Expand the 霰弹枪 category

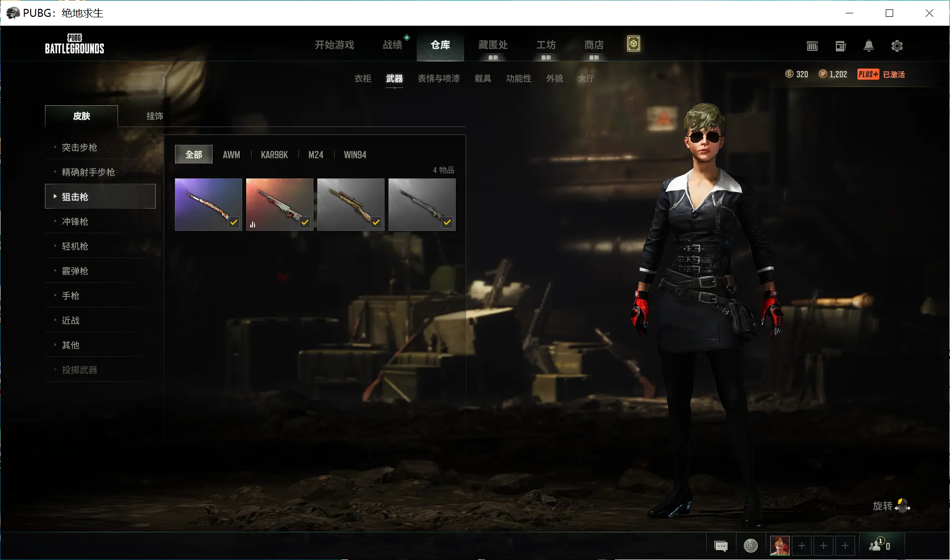[100, 271]
